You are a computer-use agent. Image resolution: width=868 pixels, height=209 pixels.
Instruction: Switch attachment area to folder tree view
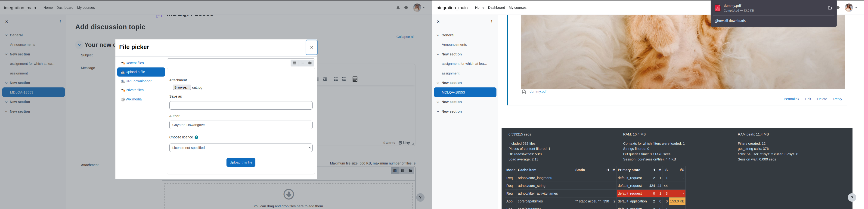click(410, 171)
